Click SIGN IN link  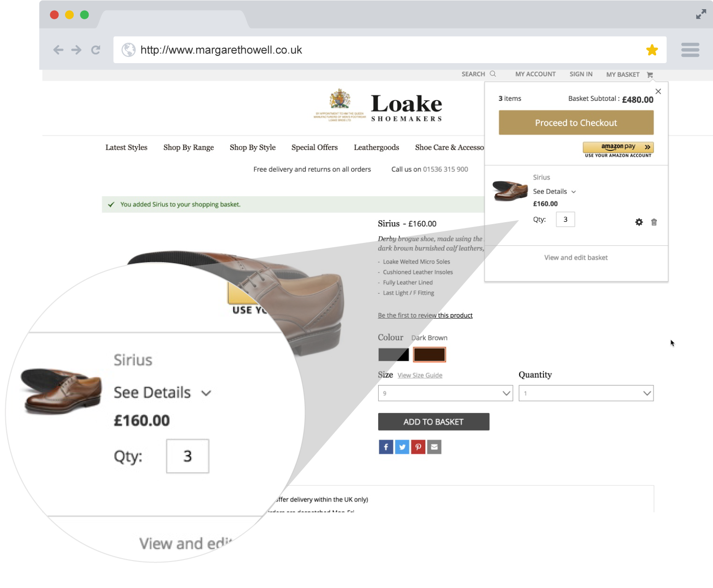(x=581, y=74)
